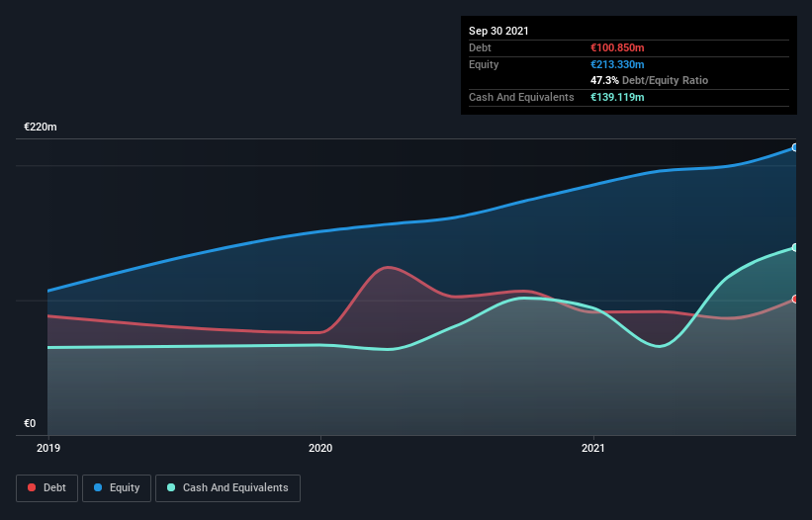Click the €139.119m cash value
This screenshot has width=812, height=520.
tap(617, 97)
